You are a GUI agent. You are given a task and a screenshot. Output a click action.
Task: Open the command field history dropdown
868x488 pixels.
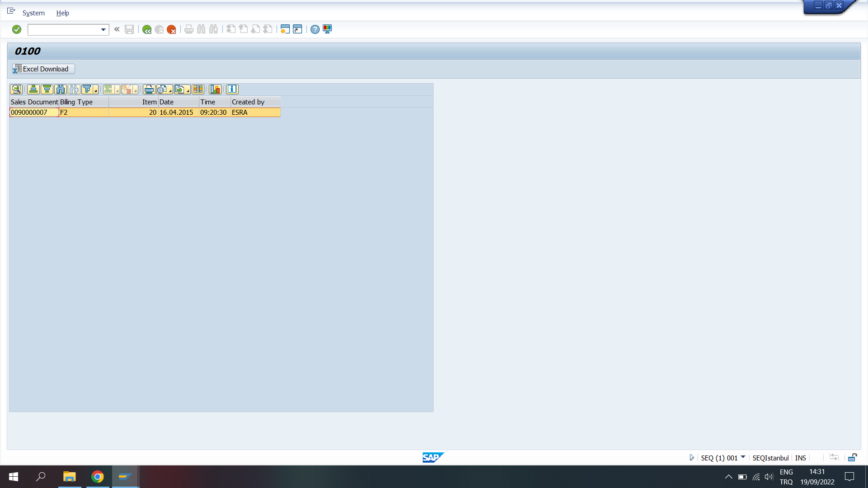pyautogui.click(x=103, y=30)
